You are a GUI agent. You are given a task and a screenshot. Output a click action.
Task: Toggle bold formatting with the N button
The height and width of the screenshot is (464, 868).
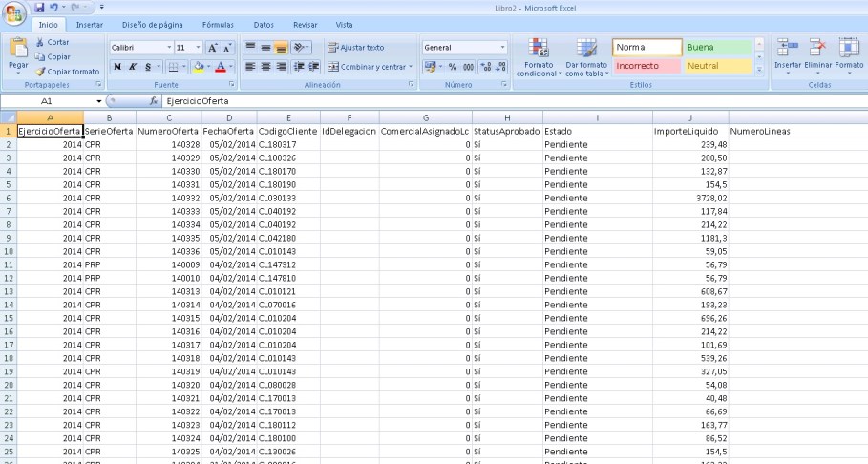tap(117, 67)
